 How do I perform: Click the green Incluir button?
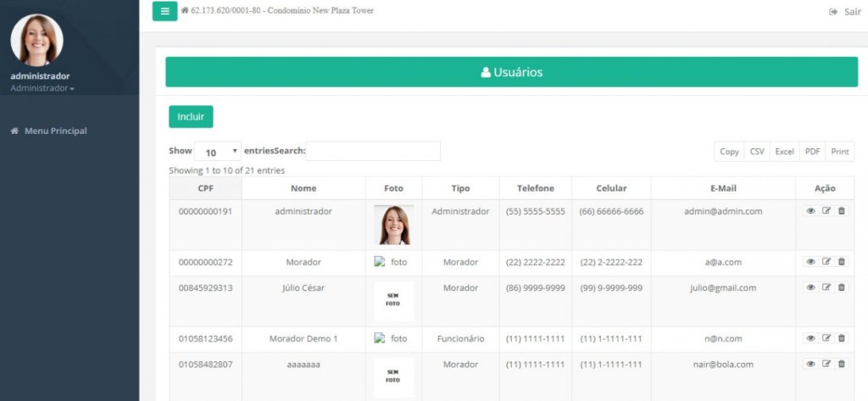click(x=191, y=116)
